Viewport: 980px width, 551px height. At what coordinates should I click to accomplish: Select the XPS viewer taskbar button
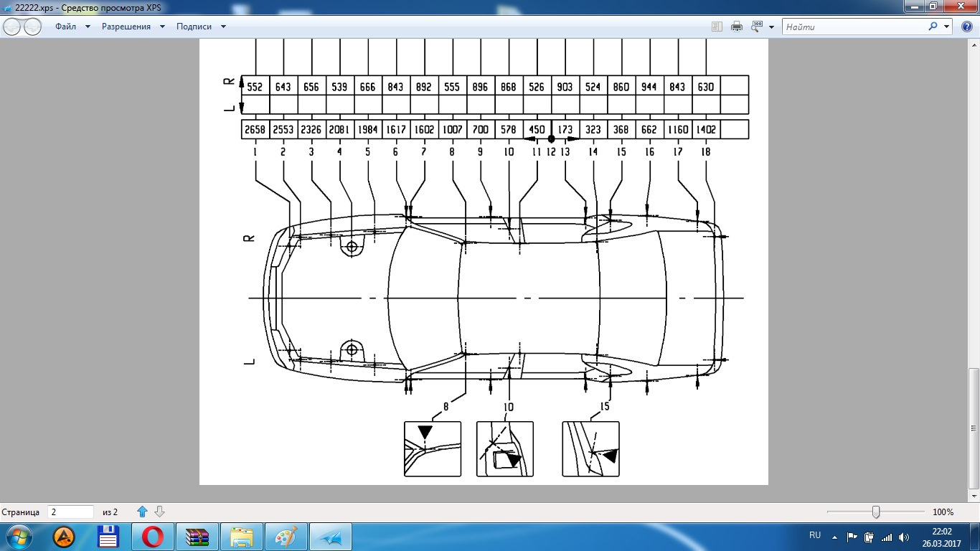[x=331, y=537]
